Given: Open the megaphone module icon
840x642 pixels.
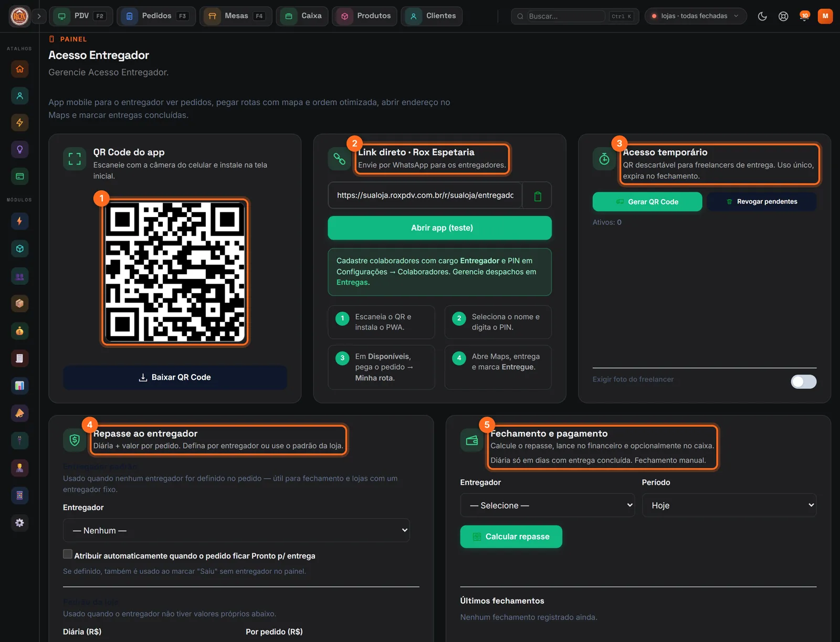Looking at the screenshot, I should coord(19,413).
